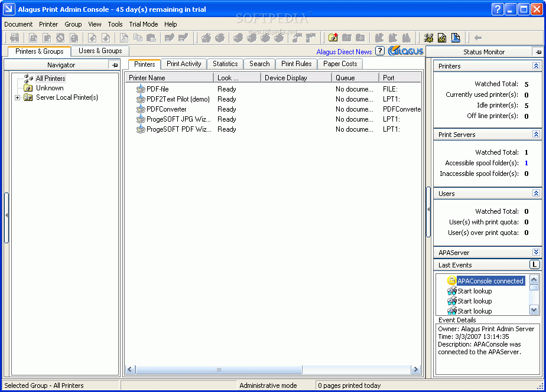Click the Last Events scroll up arrow
Viewport: 546px width, 392px height.
(x=534, y=279)
